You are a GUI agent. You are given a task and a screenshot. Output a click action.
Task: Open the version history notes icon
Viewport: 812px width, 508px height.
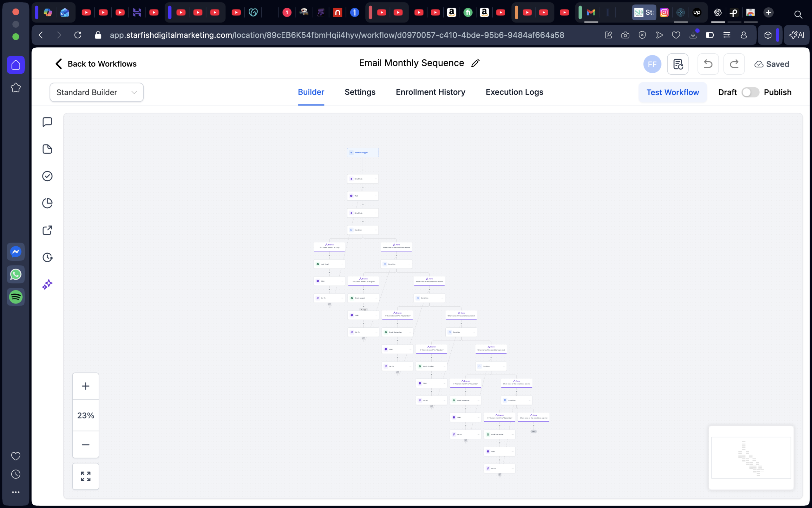(x=678, y=64)
